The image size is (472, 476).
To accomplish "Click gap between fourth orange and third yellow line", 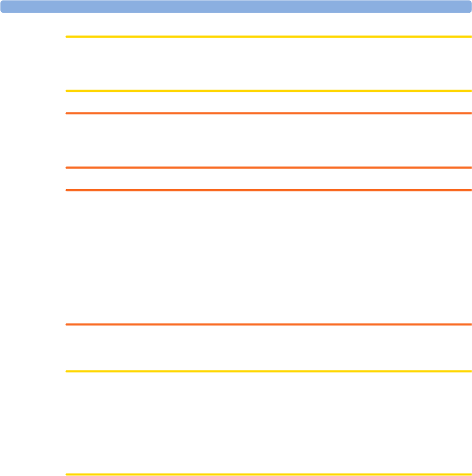I will [x=269, y=348].
